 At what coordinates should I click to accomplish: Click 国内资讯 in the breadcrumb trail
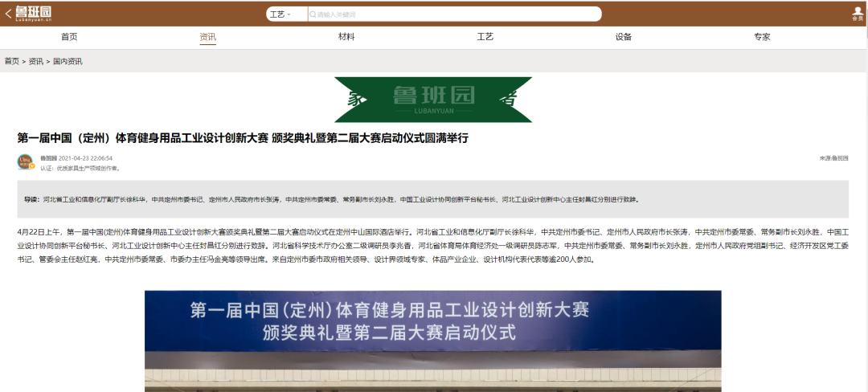coord(68,61)
